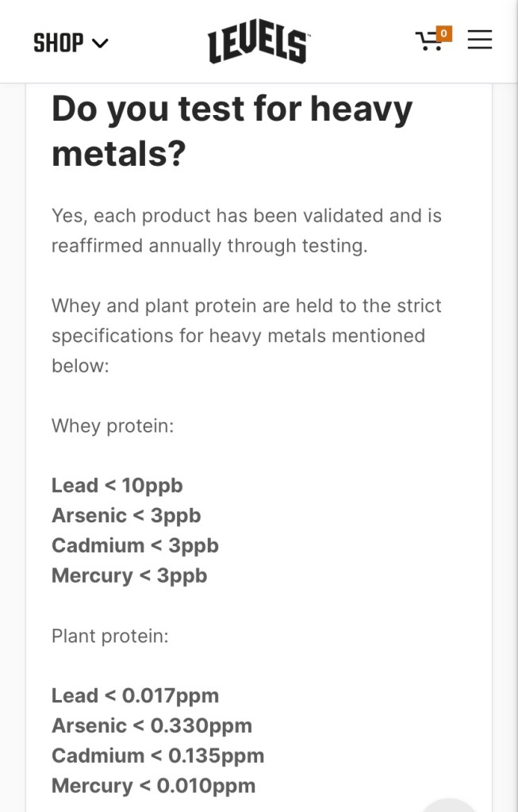Select the "Mercury < 0.010ppm" line
Image resolution: width=518 pixels, height=812 pixels.
[154, 787]
